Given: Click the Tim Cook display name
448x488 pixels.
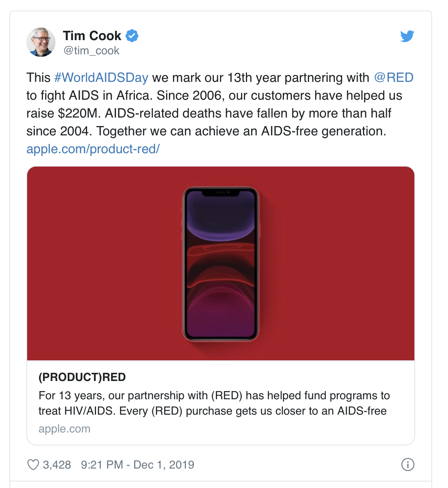Looking at the screenshot, I should 92,35.
